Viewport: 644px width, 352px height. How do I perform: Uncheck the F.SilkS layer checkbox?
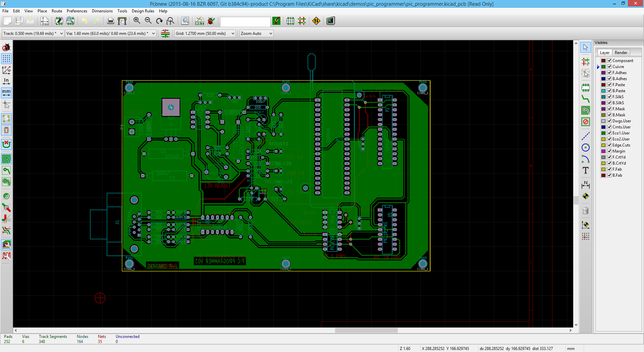pyautogui.click(x=609, y=97)
